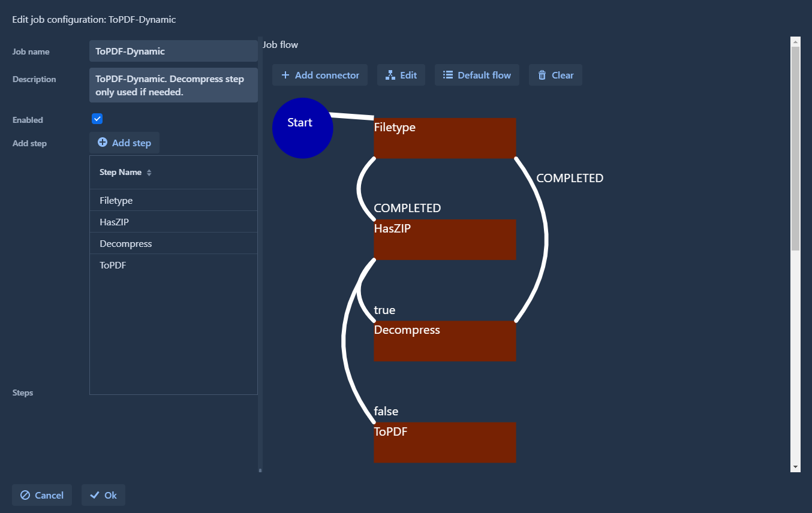This screenshot has width=812, height=513.
Task: Apply the Default flow
Action: [477, 75]
